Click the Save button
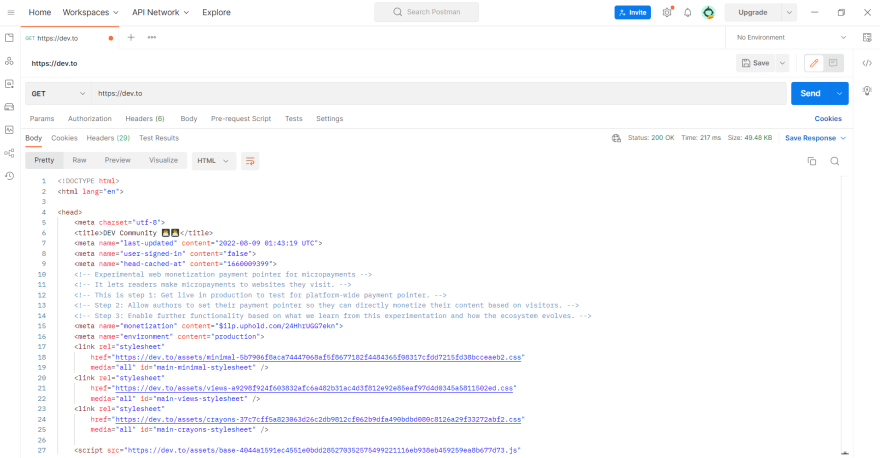Image resolution: width=880 pixels, height=458 pixels. click(x=755, y=63)
